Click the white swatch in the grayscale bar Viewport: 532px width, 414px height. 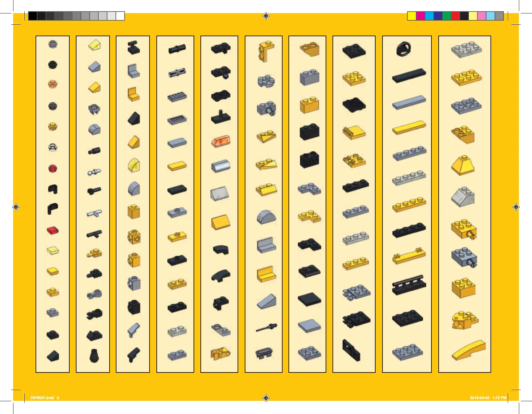coord(120,16)
